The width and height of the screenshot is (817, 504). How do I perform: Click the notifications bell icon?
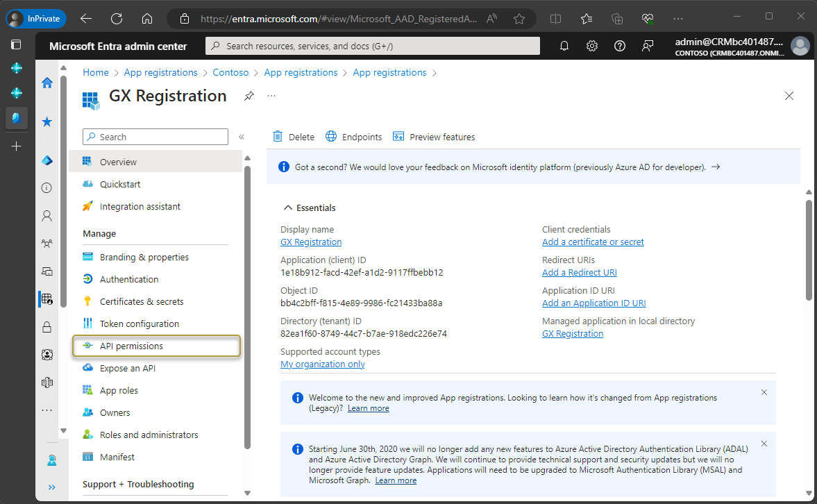pos(564,46)
